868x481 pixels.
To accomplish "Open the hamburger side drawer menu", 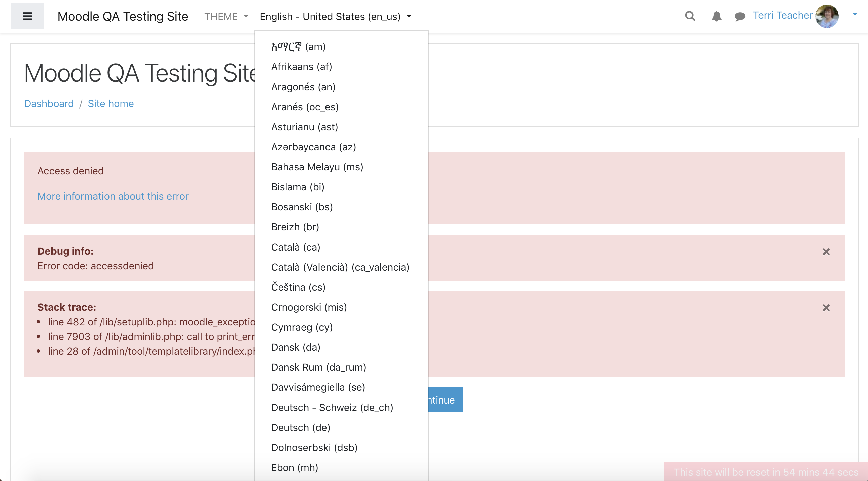I will [27, 16].
